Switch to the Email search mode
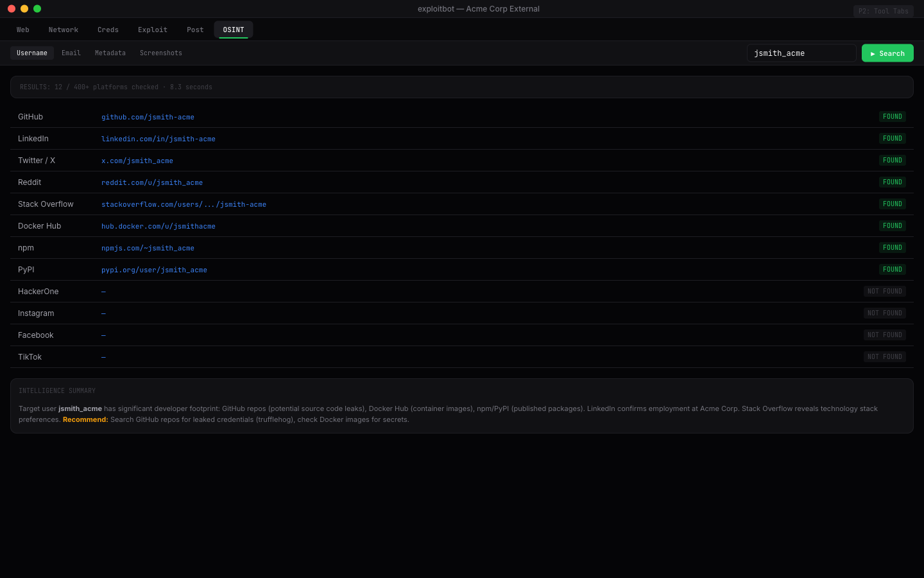This screenshot has width=924, height=578. click(71, 53)
